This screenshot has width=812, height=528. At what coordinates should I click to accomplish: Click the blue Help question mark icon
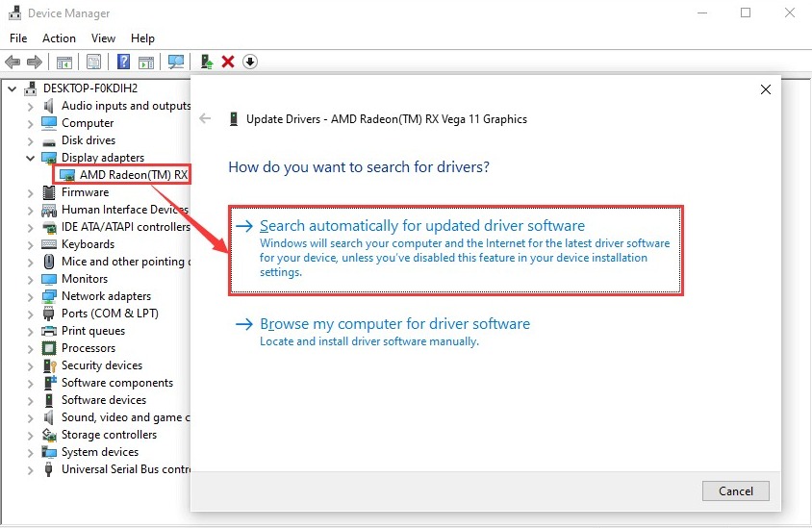click(x=124, y=63)
